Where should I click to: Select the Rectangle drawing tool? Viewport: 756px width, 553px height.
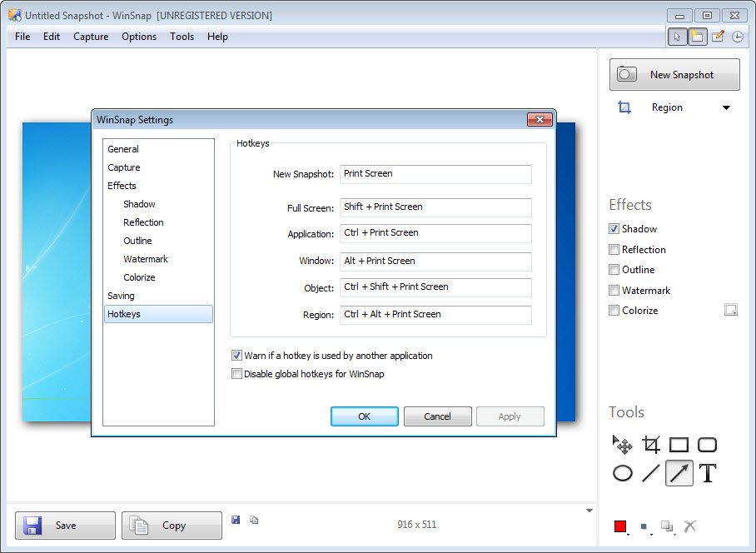pos(679,445)
